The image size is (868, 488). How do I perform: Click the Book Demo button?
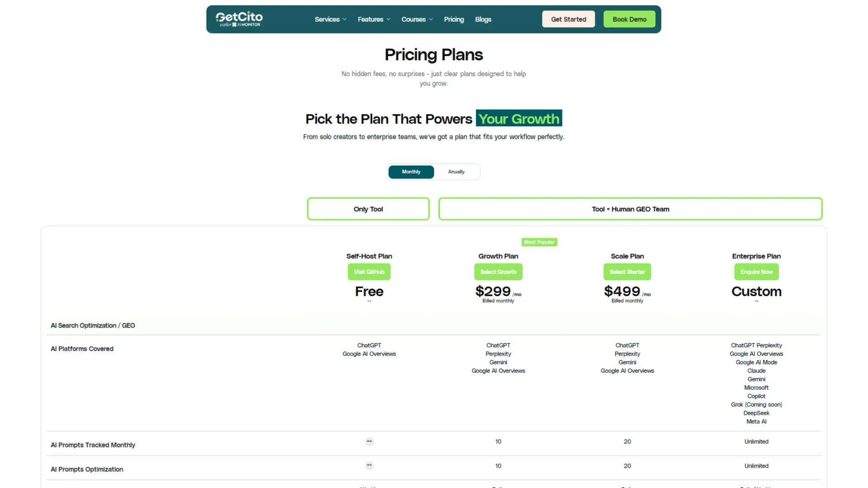629,19
